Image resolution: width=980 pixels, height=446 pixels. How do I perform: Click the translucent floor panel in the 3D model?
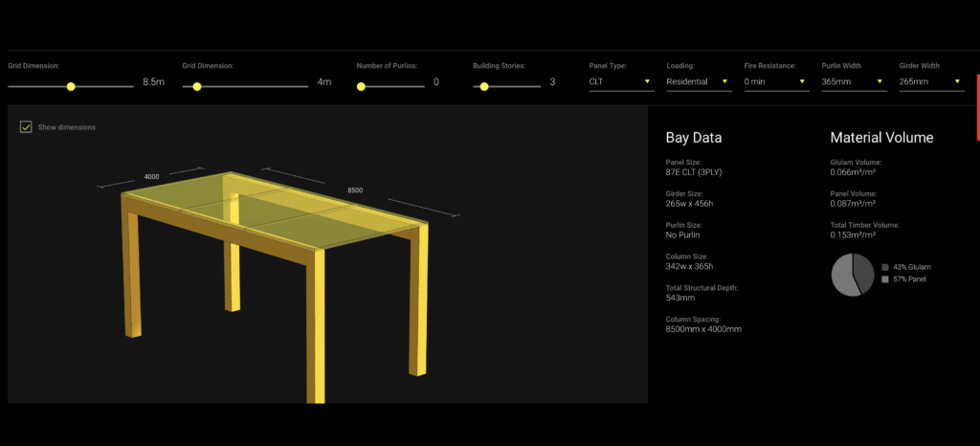pyautogui.click(x=275, y=210)
